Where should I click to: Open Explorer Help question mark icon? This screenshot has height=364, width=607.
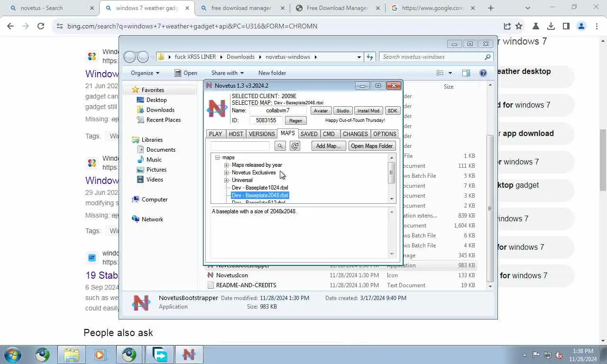[483, 73]
